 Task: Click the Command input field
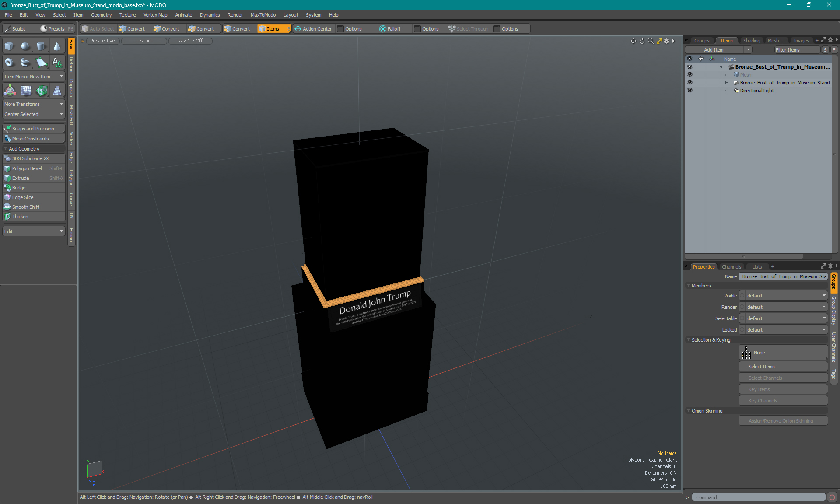click(758, 497)
